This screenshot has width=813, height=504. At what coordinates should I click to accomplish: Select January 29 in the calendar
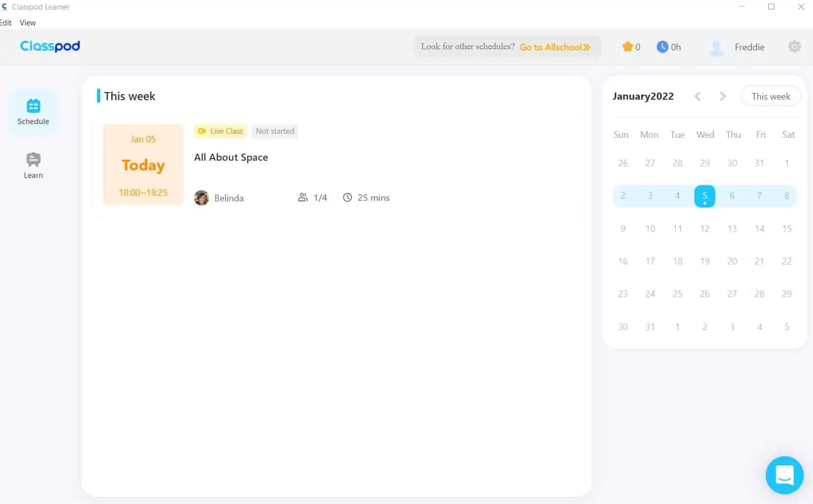[x=787, y=294]
